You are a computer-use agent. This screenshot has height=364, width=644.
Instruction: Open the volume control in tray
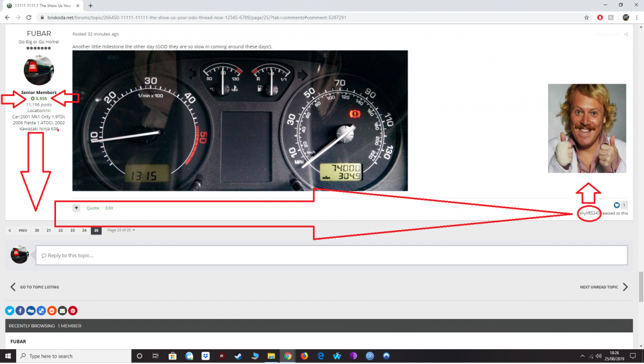click(x=598, y=356)
